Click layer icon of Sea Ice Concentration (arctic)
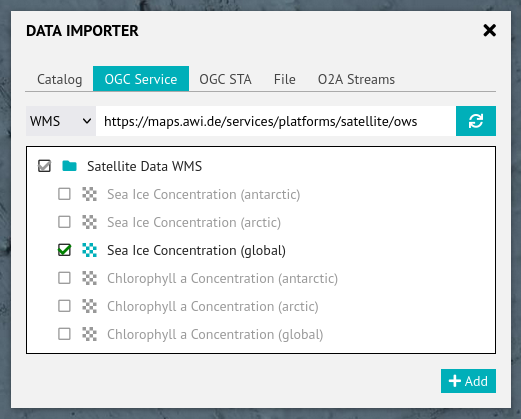The image size is (521, 419). click(x=89, y=222)
